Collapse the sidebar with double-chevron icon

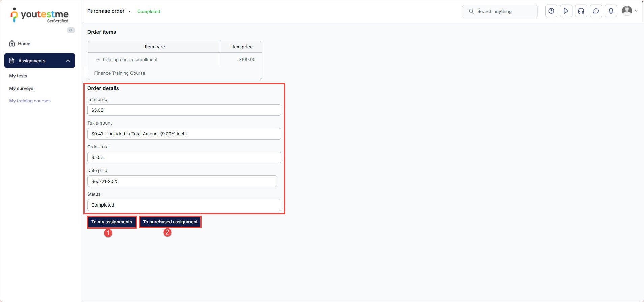pyautogui.click(x=71, y=30)
